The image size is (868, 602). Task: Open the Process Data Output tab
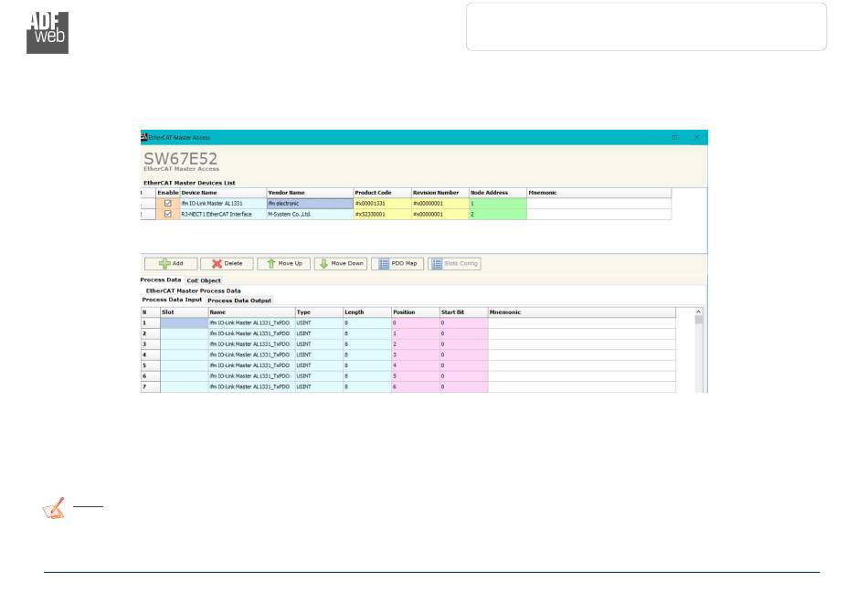pyautogui.click(x=239, y=301)
